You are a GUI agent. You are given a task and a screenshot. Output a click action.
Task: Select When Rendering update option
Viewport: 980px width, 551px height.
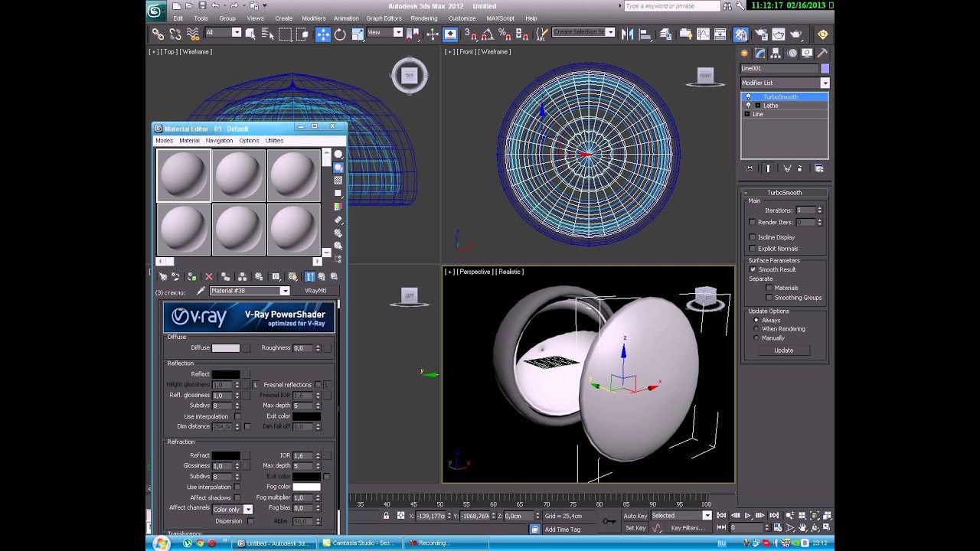click(756, 329)
